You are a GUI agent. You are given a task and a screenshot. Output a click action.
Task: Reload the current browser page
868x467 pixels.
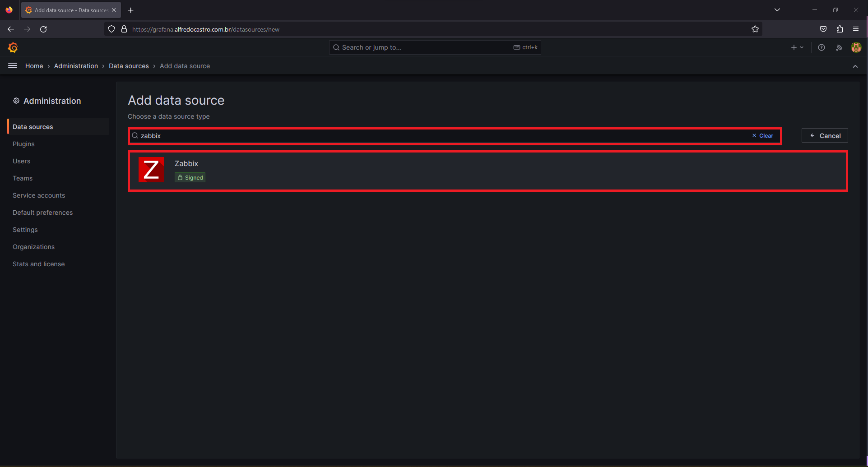pos(43,29)
